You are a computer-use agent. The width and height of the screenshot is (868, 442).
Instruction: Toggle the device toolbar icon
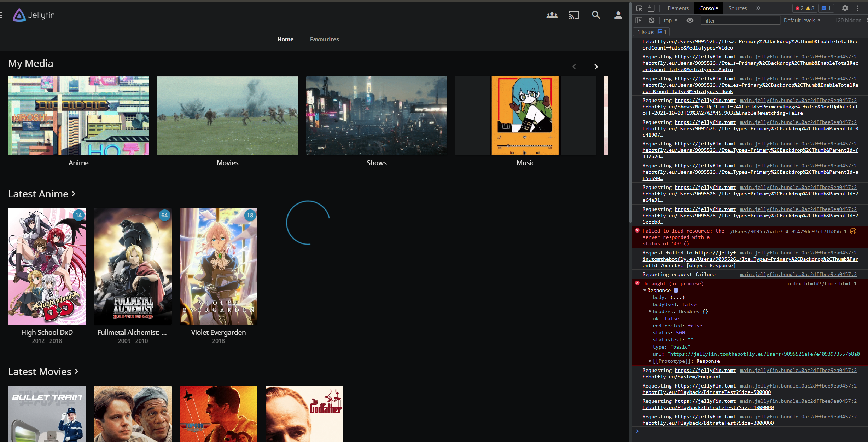click(x=651, y=8)
